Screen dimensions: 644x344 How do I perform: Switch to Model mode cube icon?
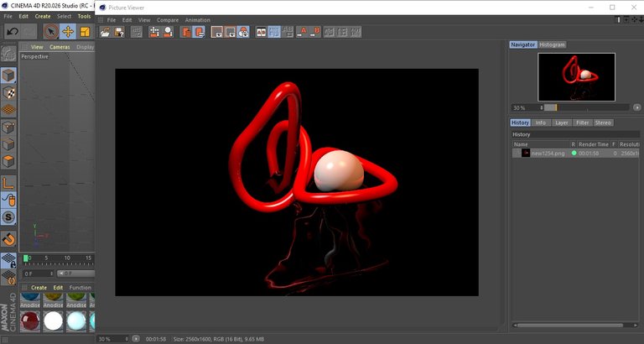[x=8, y=76]
